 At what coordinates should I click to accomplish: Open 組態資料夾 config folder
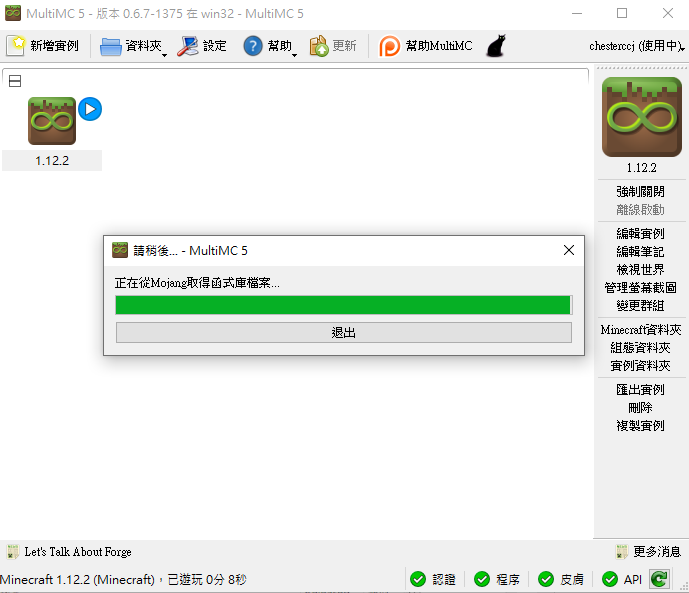click(x=640, y=348)
